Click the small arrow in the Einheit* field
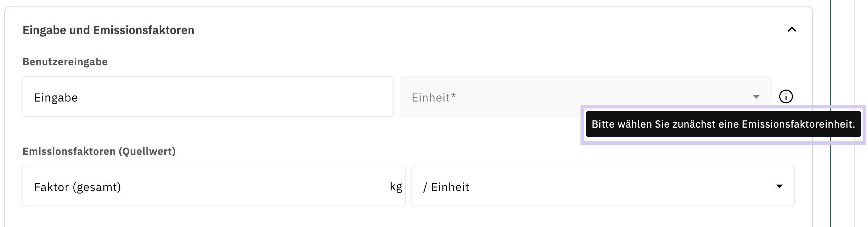This screenshot has height=227, width=868. point(756,97)
